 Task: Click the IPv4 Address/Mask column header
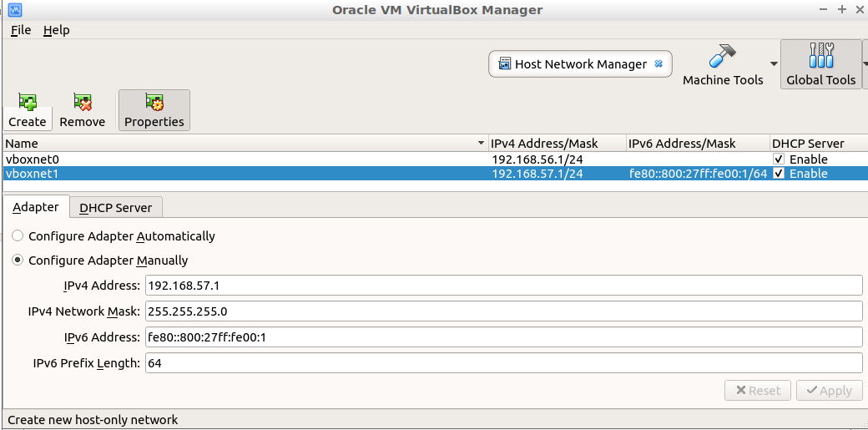click(x=558, y=144)
